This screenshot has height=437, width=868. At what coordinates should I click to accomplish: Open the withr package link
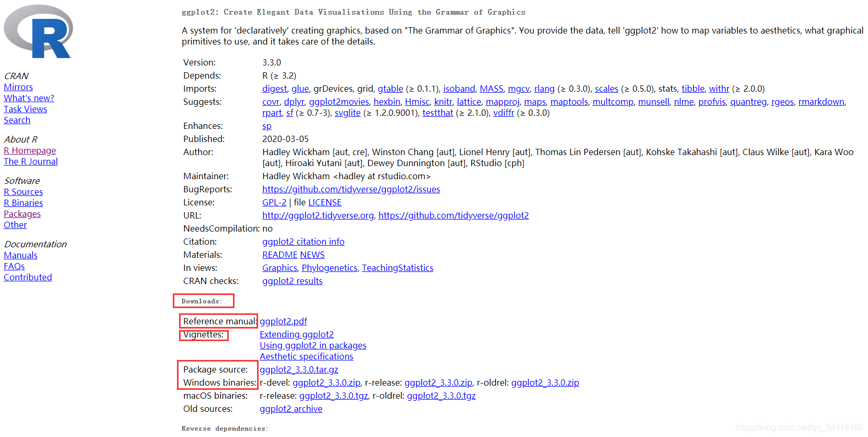[719, 89]
